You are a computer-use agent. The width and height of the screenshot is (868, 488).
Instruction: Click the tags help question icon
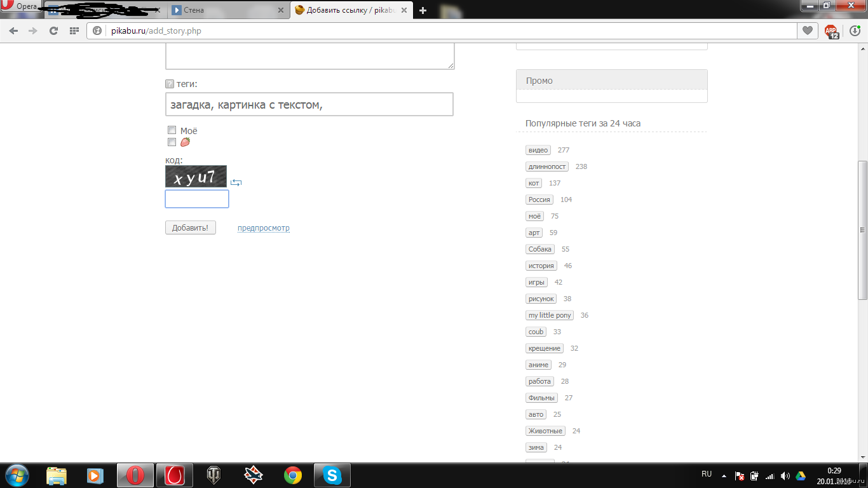click(x=170, y=84)
